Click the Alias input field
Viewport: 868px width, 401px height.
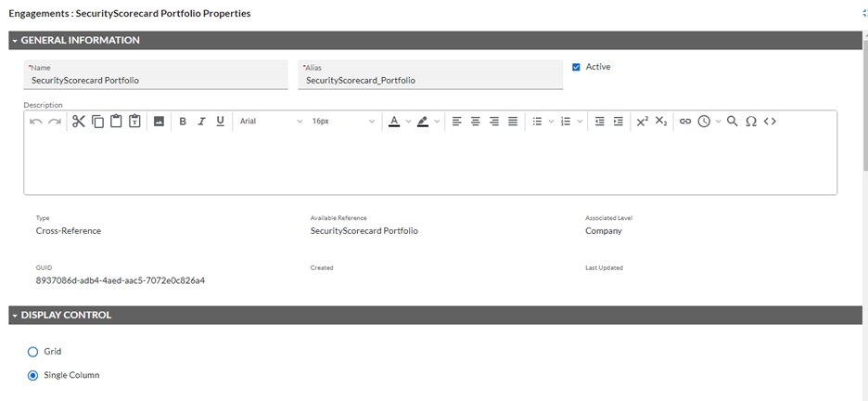(x=430, y=75)
